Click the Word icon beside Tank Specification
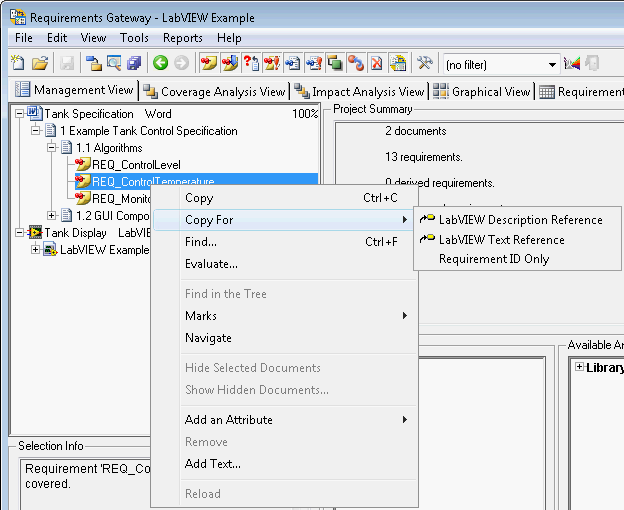624x510 pixels. coord(35,114)
